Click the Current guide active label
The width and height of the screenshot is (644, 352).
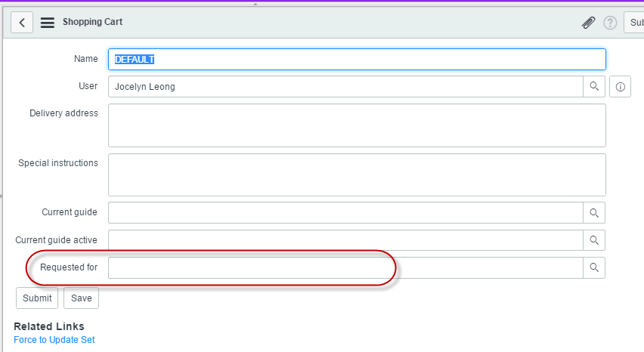click(x=56, y=240)
